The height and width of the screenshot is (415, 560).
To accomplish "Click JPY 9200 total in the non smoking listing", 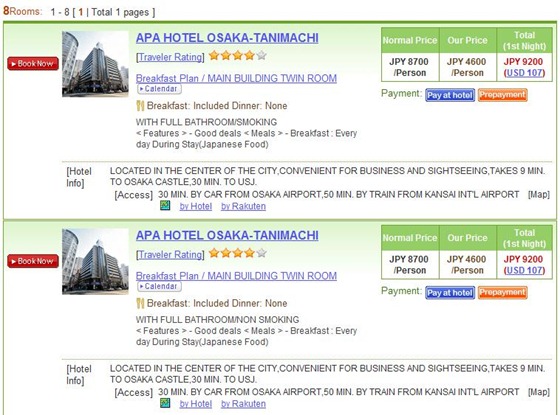I will 523,259.
